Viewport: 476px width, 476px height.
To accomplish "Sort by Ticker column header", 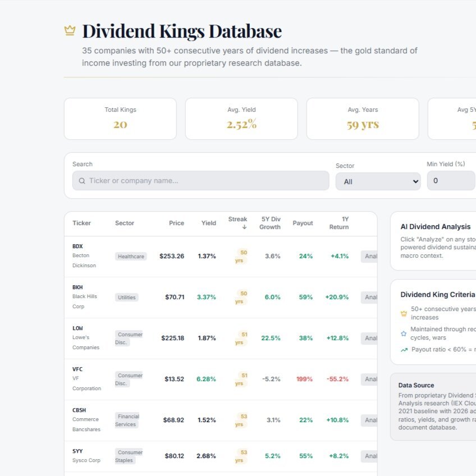I will tap(81, 223).
